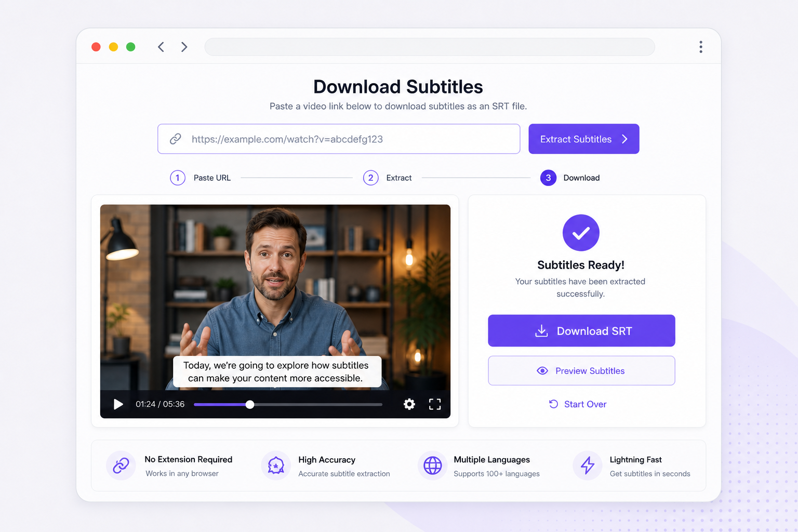
Task: Click the Download SRT button
Action: [x=581, y=330]
